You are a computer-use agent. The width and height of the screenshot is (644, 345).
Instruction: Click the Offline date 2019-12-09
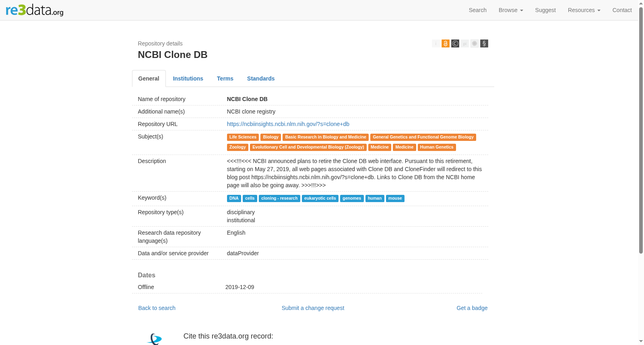pos(240,287)
